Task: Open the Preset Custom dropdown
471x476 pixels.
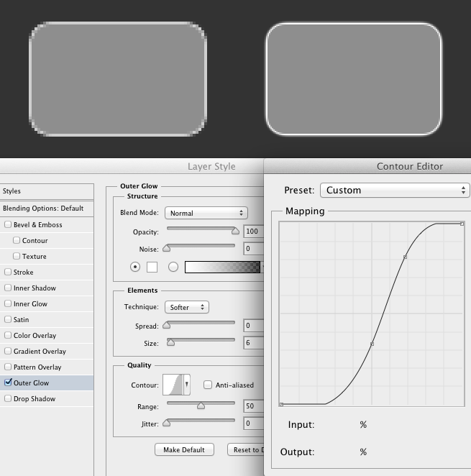Action: (395, 190)
